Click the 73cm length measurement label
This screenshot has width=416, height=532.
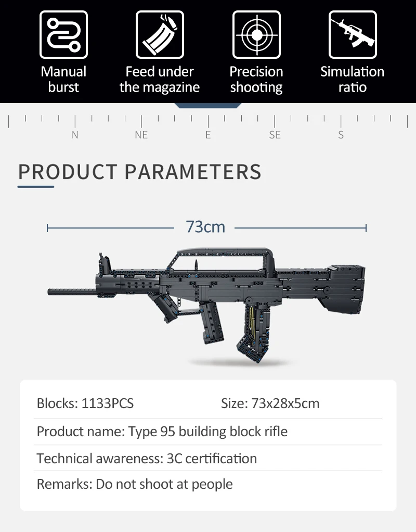[x=205, y=227]
